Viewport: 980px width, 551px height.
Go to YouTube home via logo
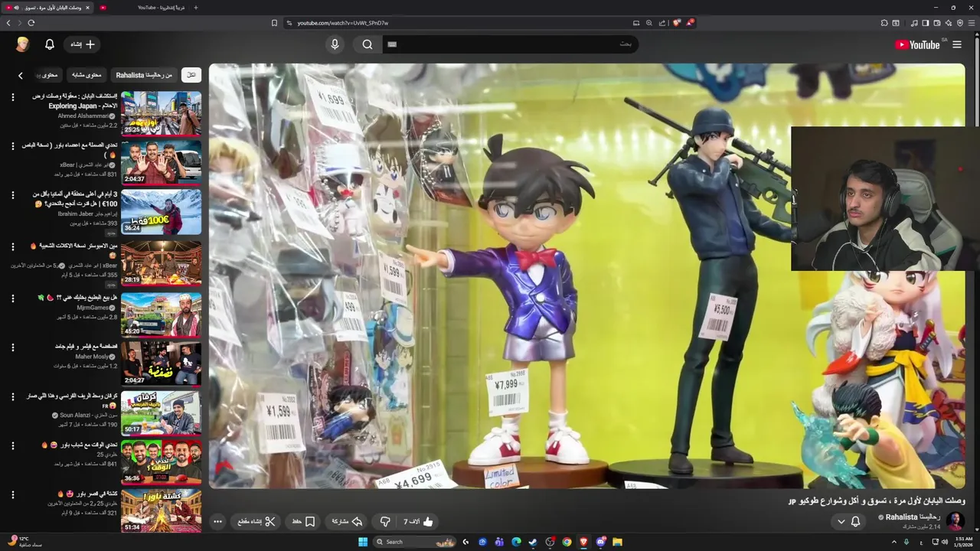click(x=917, y=44)
